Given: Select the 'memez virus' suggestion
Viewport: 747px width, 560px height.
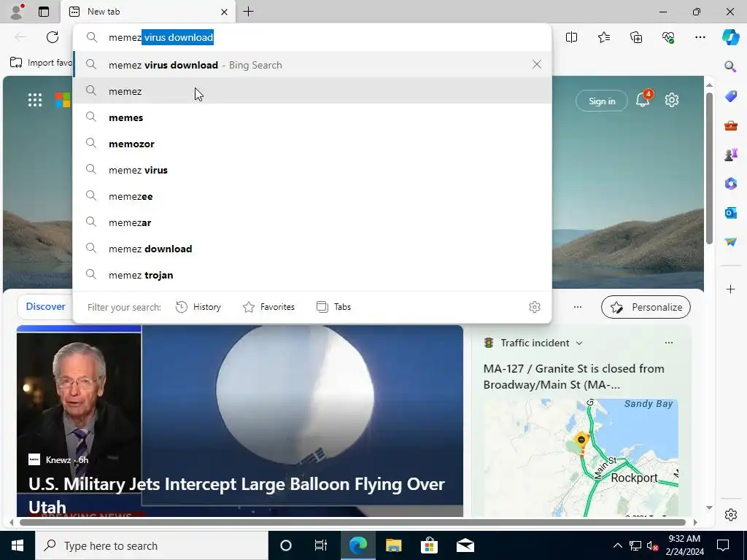Looking at the screenshot, I should 312,169.
